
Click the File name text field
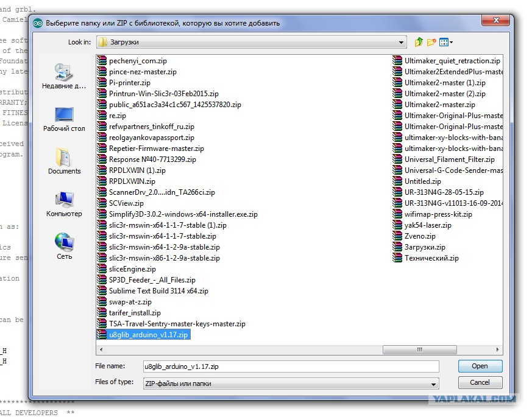(289, 366)
